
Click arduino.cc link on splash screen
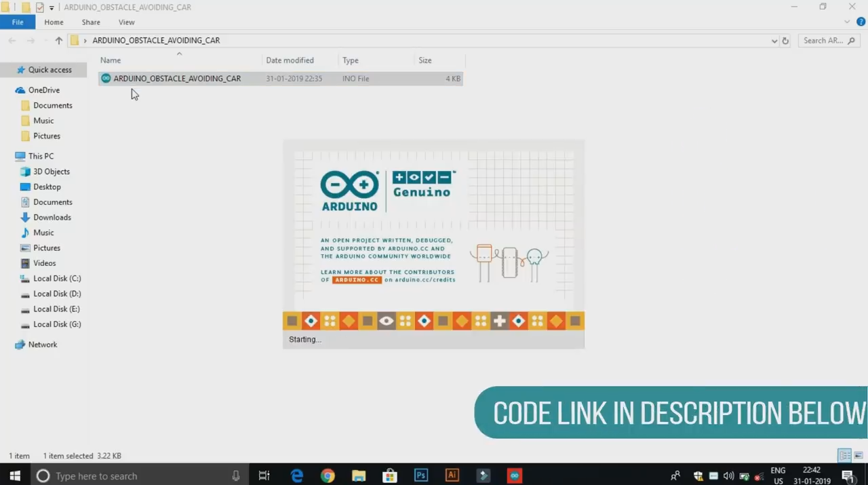(357, 279)
